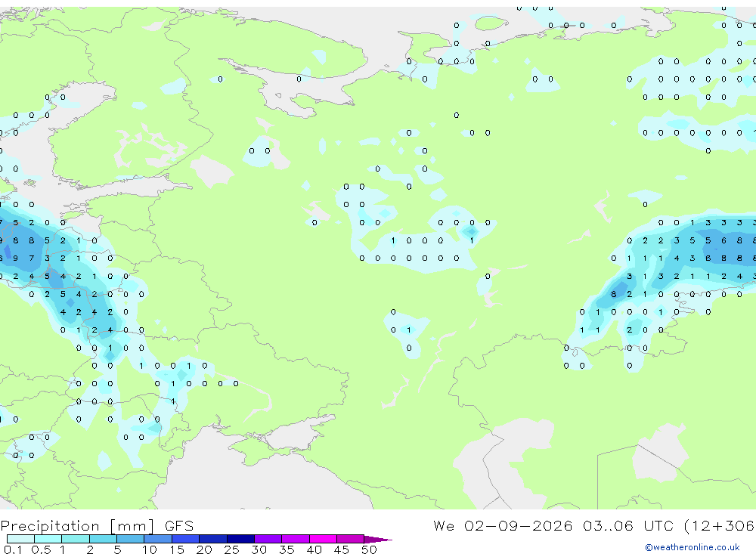Click the "30" legend scale value

point(259,549)
